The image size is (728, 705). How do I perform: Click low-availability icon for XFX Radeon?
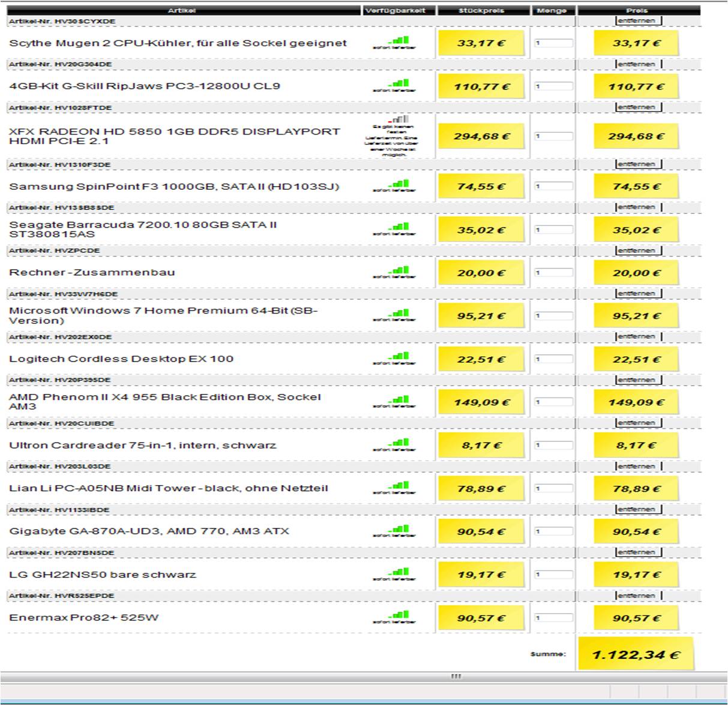tap(399, 120)
